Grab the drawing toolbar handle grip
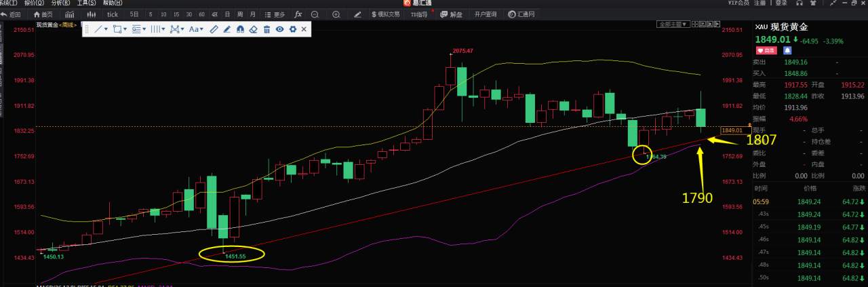Viewport: 868px width, 287px height. pos(86,29)
